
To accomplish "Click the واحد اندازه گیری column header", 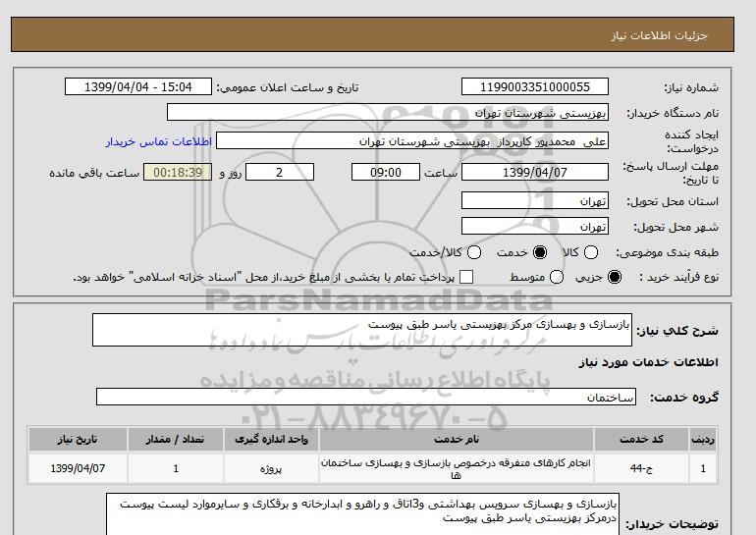I will click(x=271, y=439).
